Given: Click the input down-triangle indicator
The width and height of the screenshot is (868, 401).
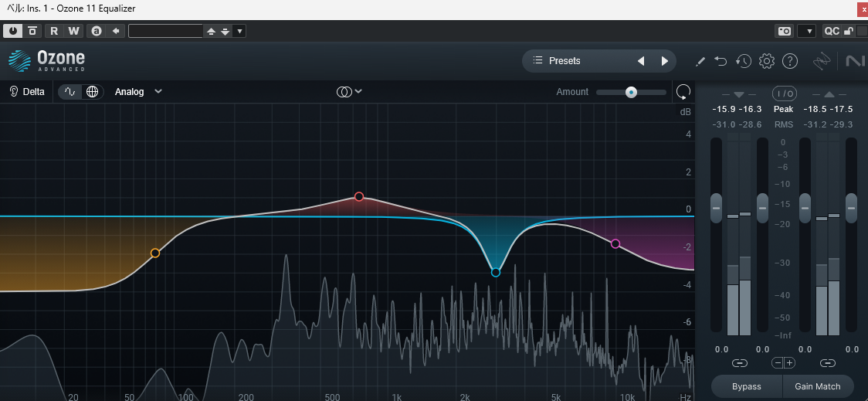Looking at the screenshot, I should point(739,94).
